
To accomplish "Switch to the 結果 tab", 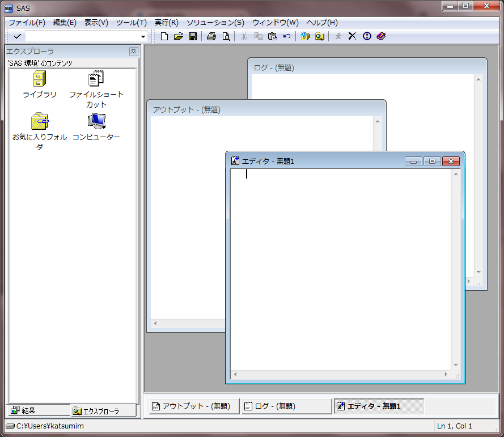I will [39, 410].
